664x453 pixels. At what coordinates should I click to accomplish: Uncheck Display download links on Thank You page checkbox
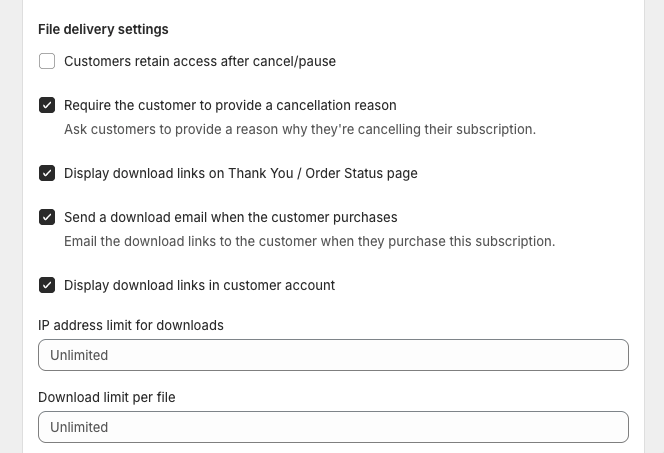pos(47,173)
